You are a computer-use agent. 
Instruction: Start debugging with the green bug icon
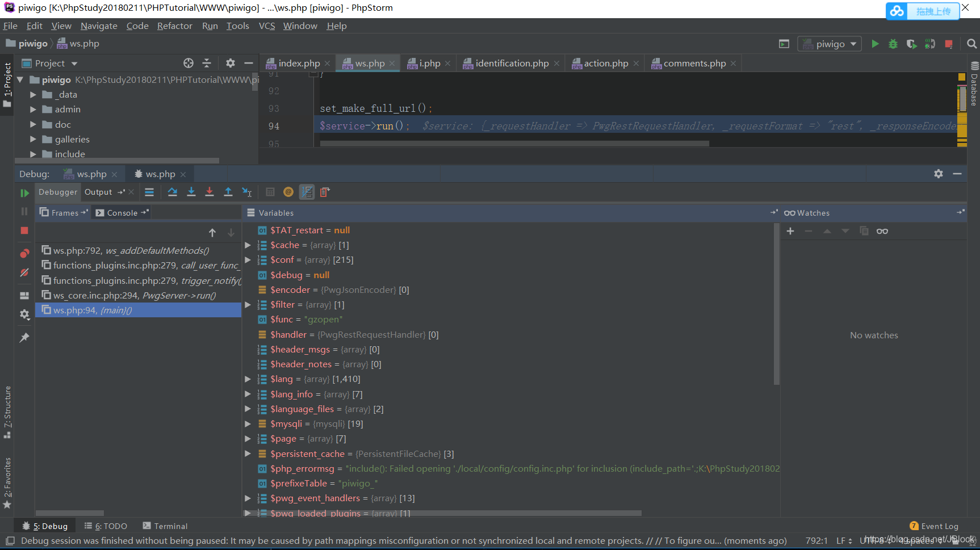893,44
